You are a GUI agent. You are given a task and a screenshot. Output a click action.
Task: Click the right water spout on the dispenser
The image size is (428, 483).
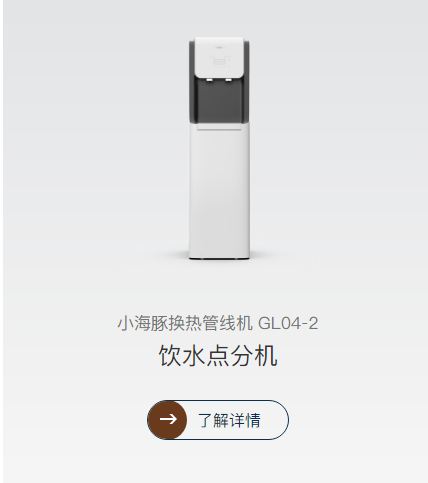[229, 80]
